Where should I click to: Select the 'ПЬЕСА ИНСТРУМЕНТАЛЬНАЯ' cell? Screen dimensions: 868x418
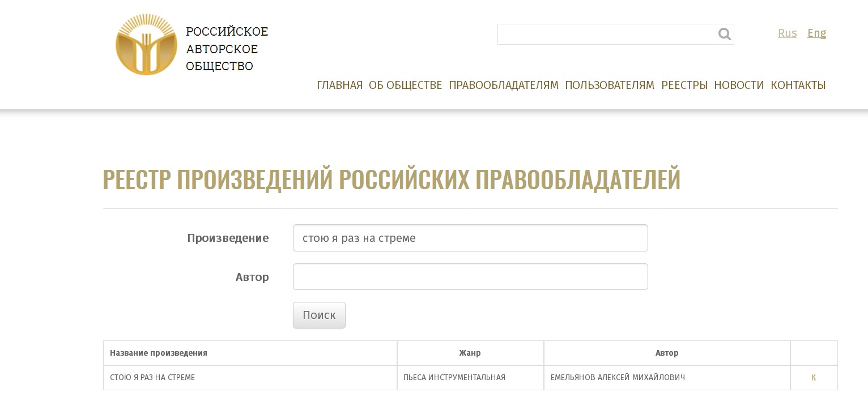point(470,378)
